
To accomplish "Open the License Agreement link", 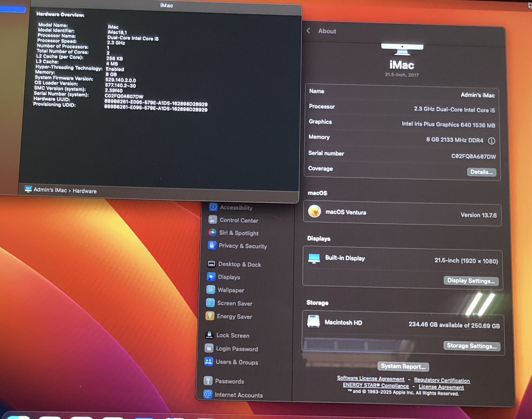I will [441, 387].
